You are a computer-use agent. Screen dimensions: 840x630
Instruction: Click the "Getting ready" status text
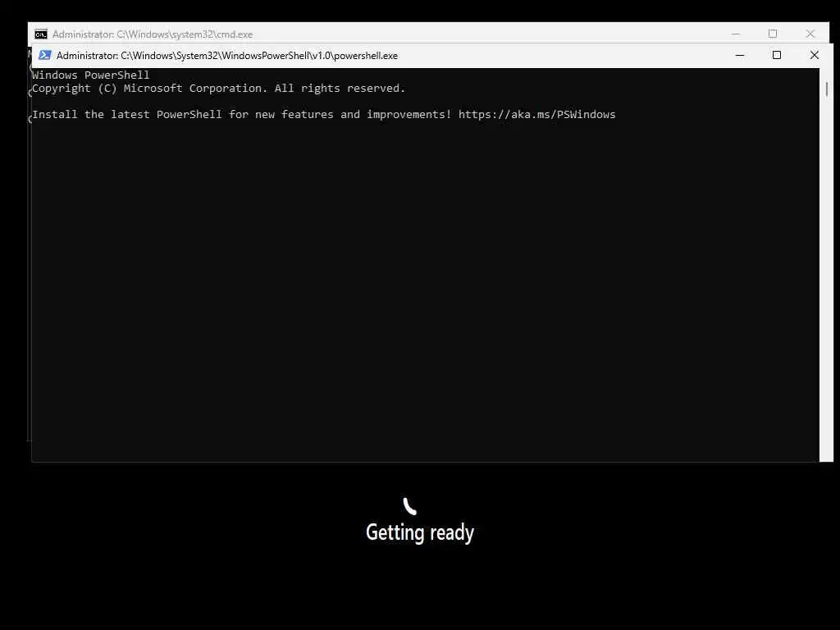(x=420, y=532)
